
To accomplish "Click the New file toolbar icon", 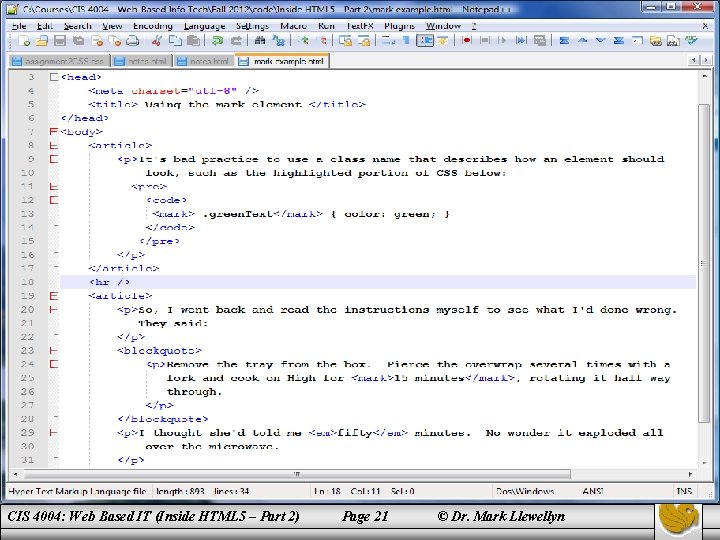I will pyautogui.click(x=23, y=41).
